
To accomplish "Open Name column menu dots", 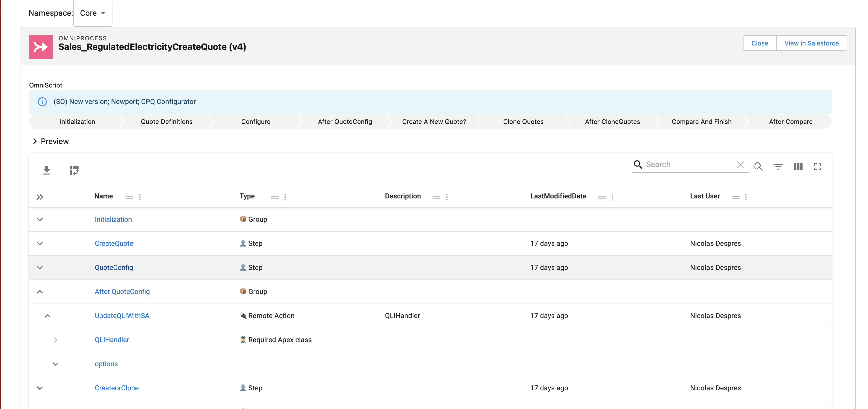I will [140, 197].
